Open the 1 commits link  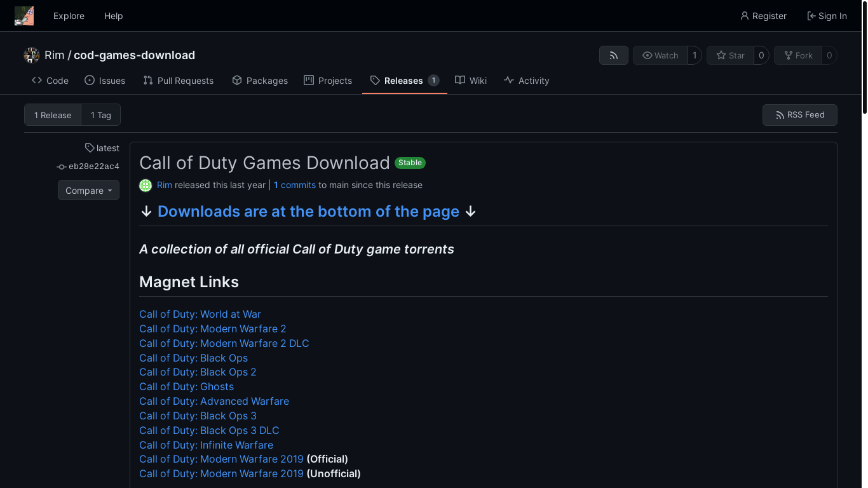[295, 185]
